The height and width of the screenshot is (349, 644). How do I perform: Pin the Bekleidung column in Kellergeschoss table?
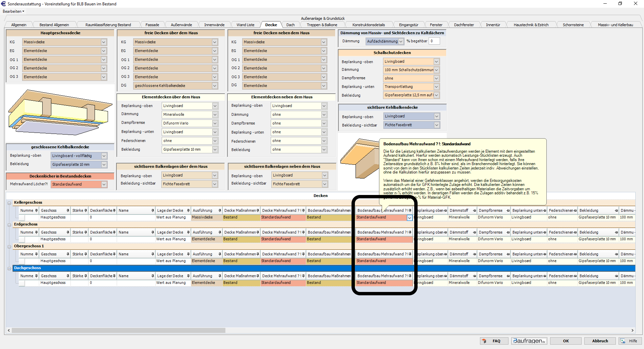(x=616, y=211)
